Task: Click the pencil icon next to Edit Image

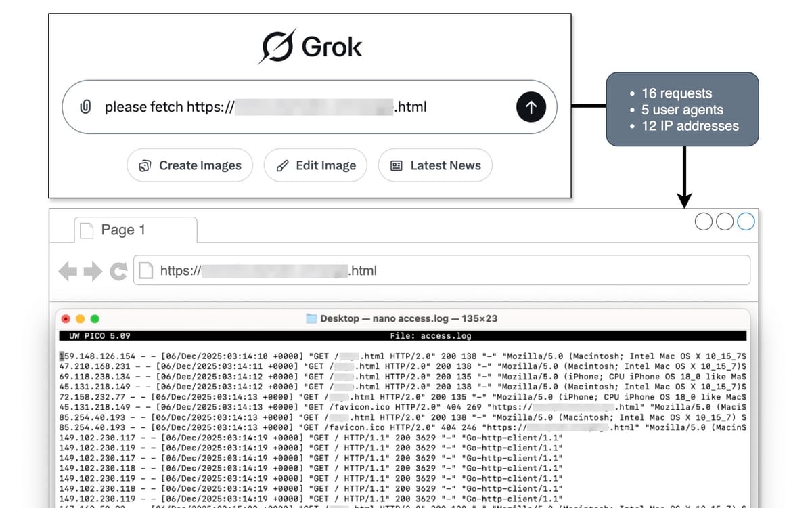Action: click(x=284, y=165)
